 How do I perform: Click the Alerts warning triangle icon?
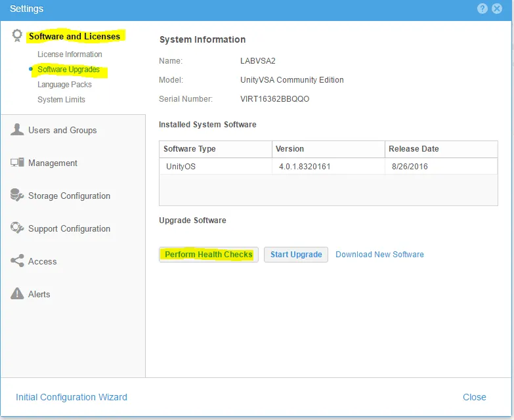(x=17, y=293)
